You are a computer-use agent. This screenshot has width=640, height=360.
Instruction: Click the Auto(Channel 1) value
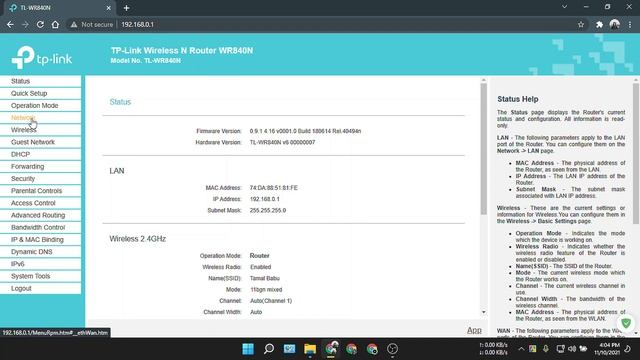271,301
